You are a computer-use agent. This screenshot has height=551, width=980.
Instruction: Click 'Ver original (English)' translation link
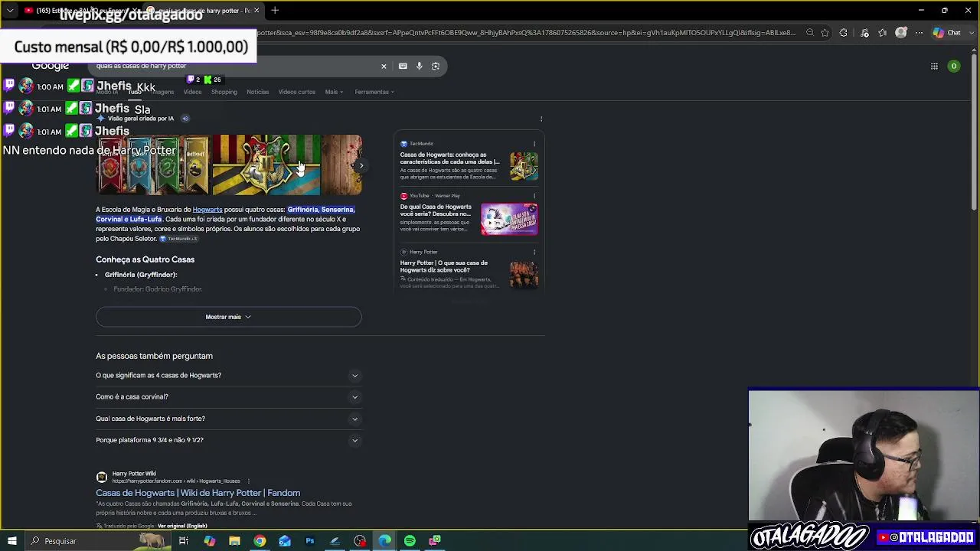182,526
